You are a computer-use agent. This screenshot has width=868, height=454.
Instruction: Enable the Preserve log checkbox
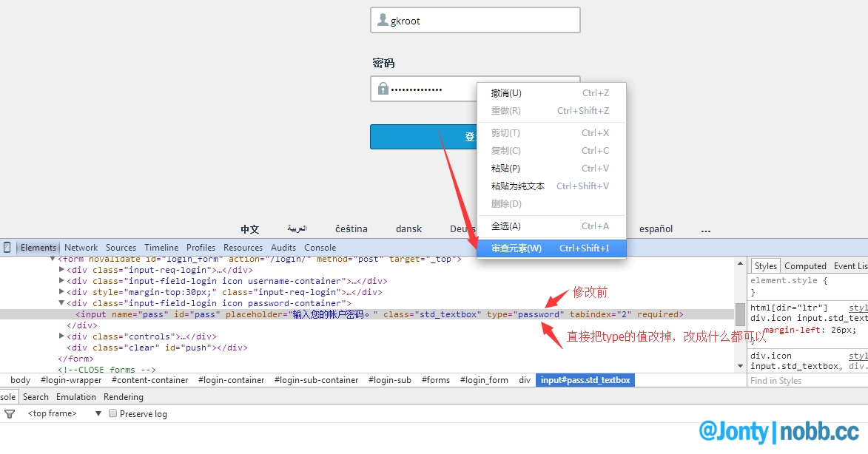pyautogui.click(x=113, y=414)
